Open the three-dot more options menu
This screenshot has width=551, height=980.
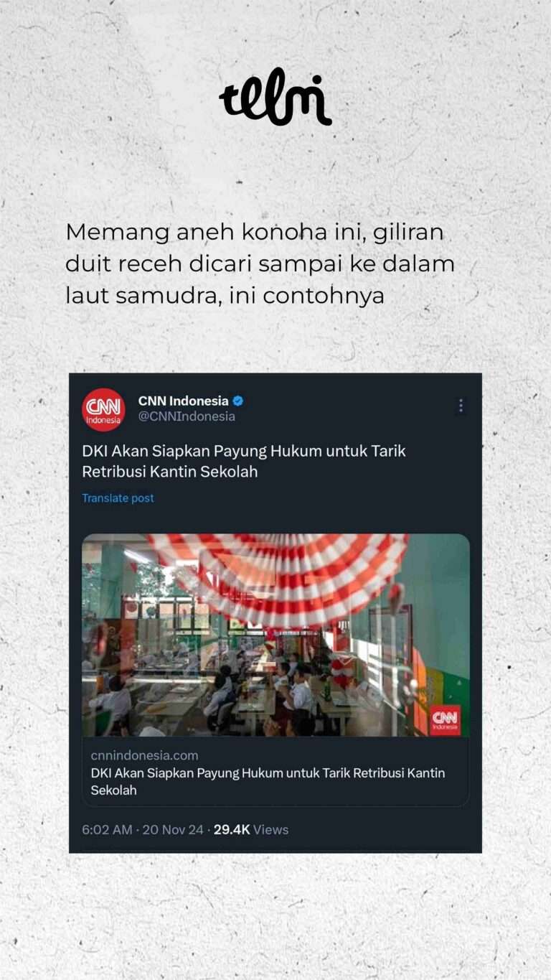[461, 406]
